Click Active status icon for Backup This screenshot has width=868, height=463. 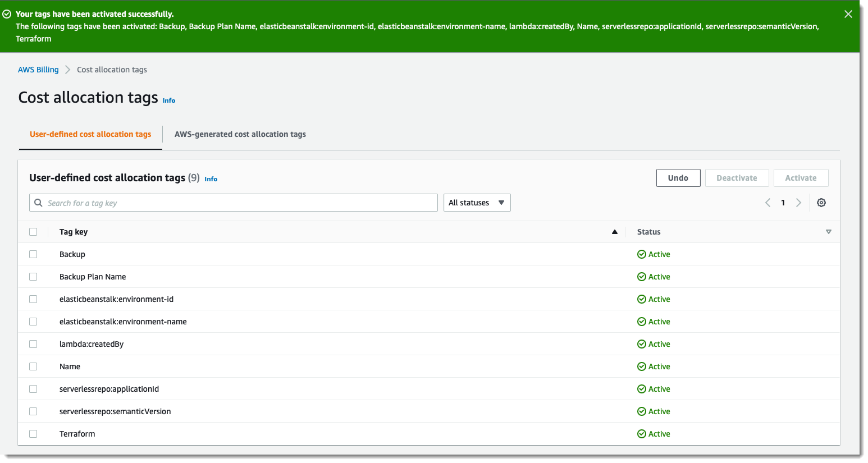point(642,254)
